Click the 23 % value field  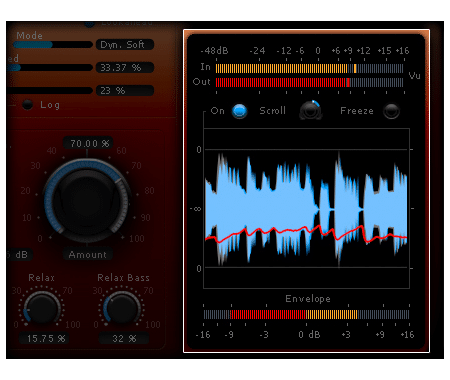click(125, 90)
